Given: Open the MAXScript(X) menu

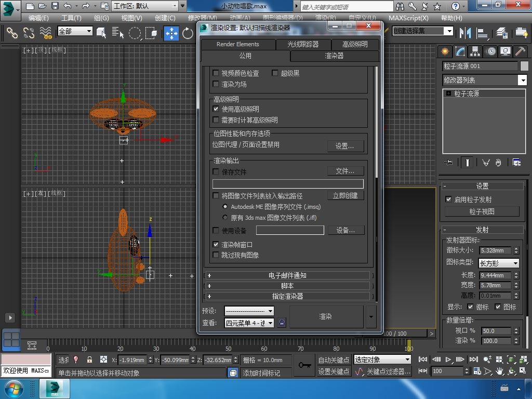Looking at the screenshot, I should (x=408, y=18).
